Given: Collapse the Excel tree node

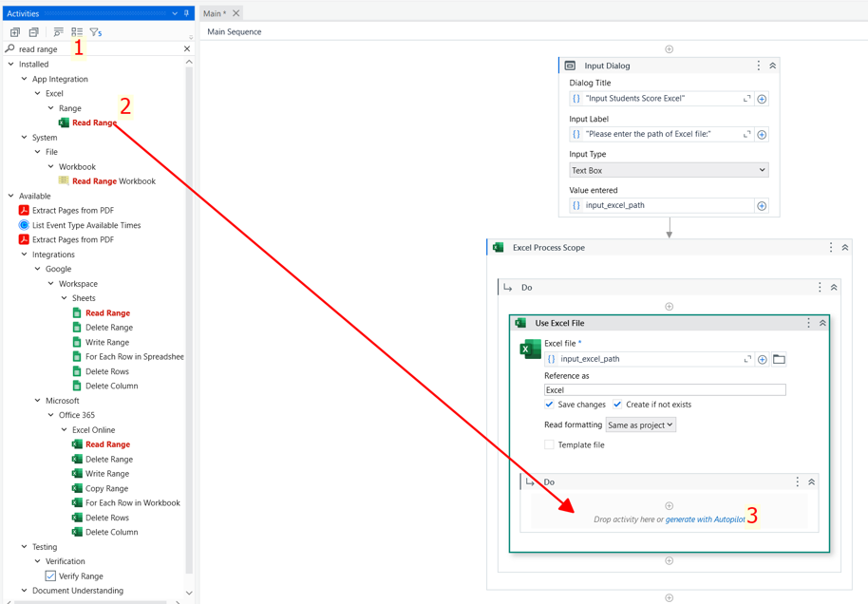Looking at the screenshot, I should pos(38,94).
